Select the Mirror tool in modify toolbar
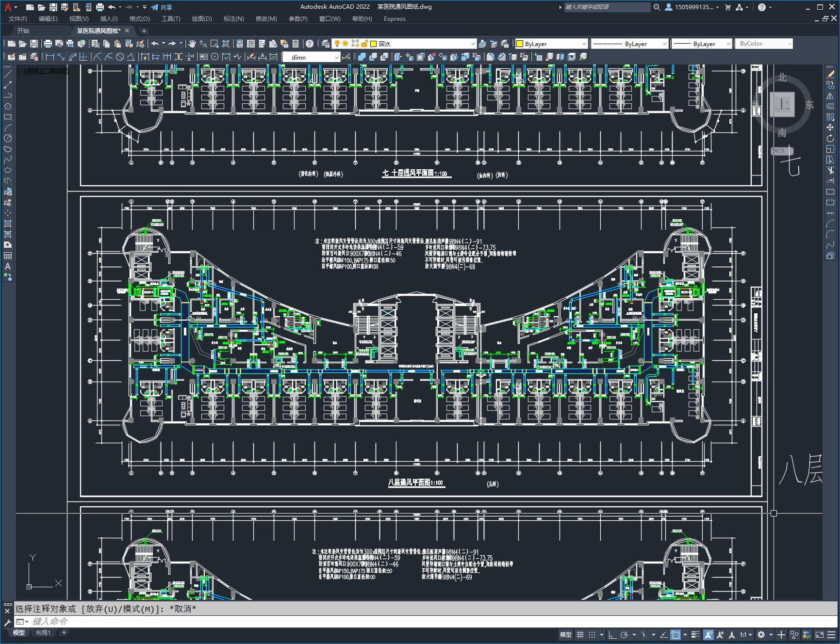Screen dimensions: 840x644 (830, 96)
